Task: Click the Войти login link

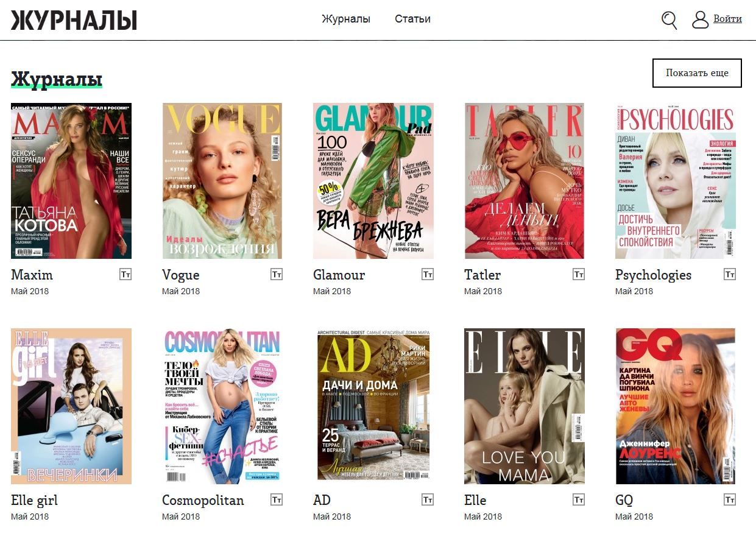Action: (727, 19)
